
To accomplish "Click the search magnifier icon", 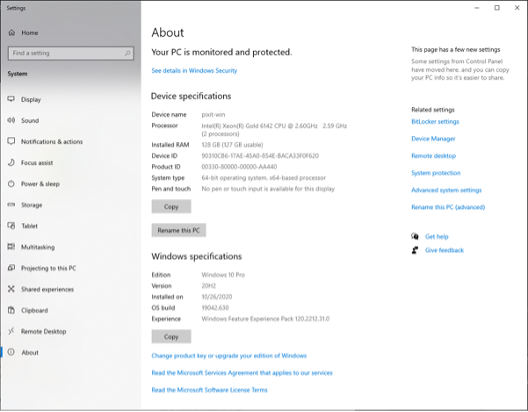I will (x=127, y=53).
